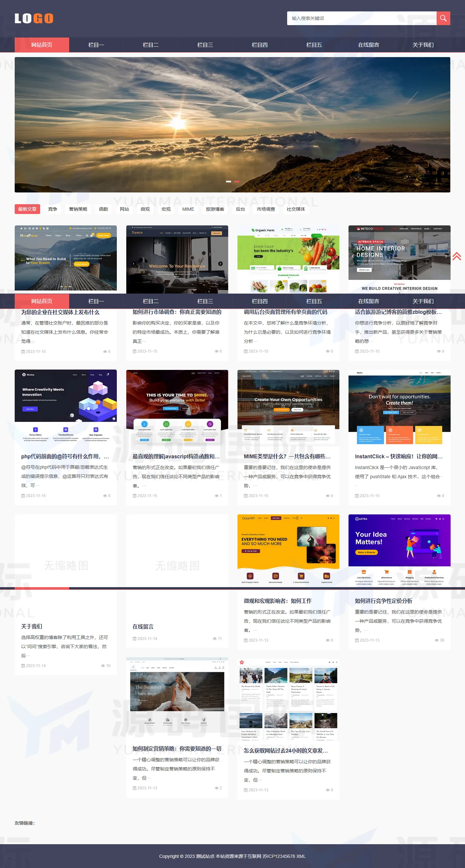Open article 怎么获取网站过去24小时的文章发
The image size is (465, 868).
click(286, 750)
